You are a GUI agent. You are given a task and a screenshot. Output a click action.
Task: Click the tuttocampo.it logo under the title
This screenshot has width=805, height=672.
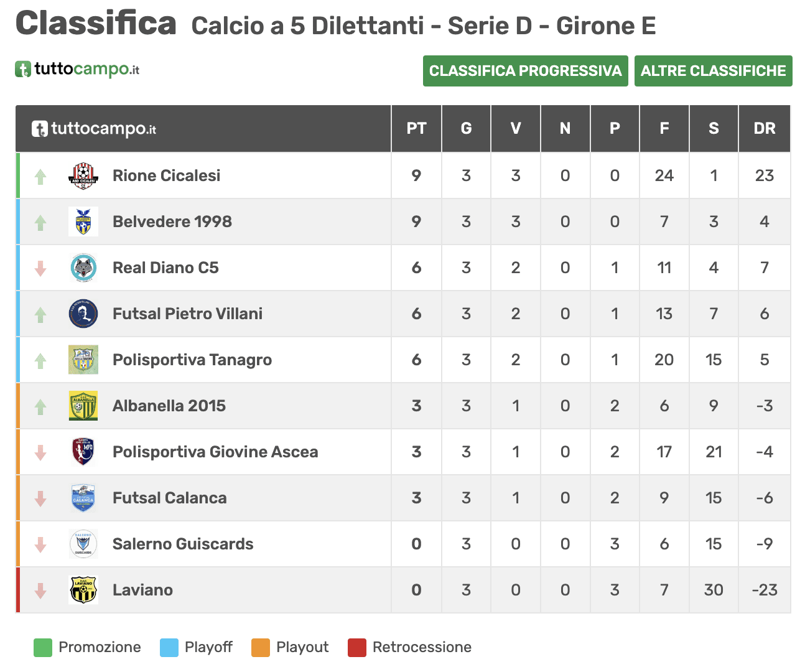(x=77, y=69)
